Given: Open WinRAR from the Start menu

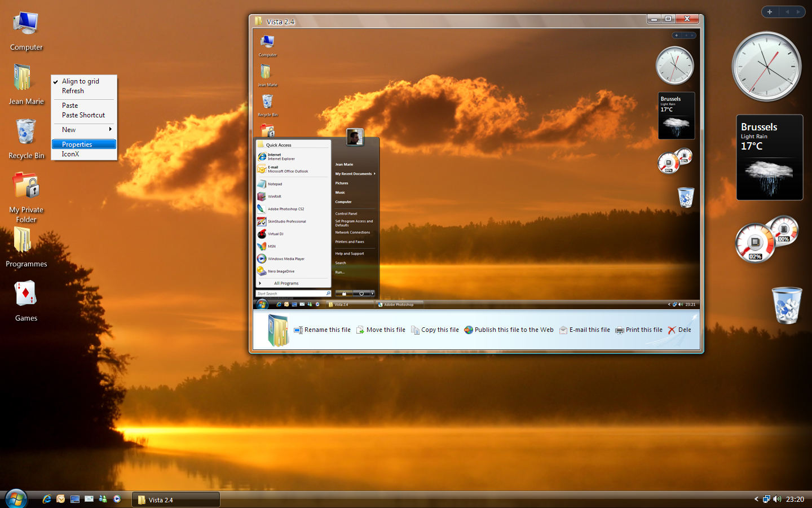Looking at the screenshot, I should coord(275,196).
